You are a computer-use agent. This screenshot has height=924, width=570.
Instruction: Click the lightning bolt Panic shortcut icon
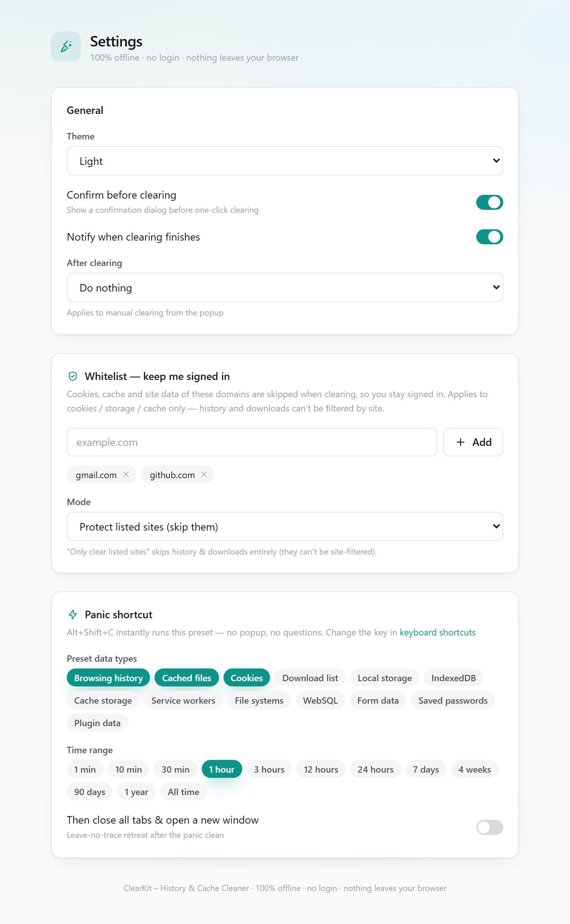[73, 615]
